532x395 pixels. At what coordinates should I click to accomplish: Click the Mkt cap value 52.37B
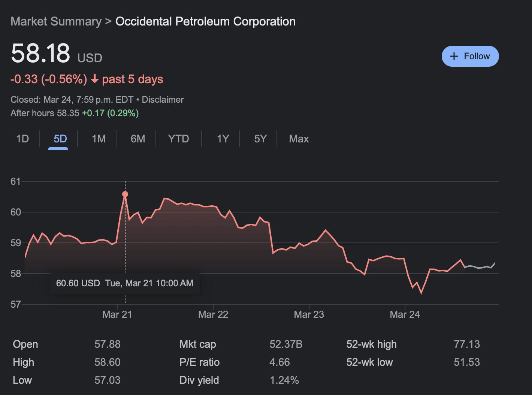click(x=286, y=344)
